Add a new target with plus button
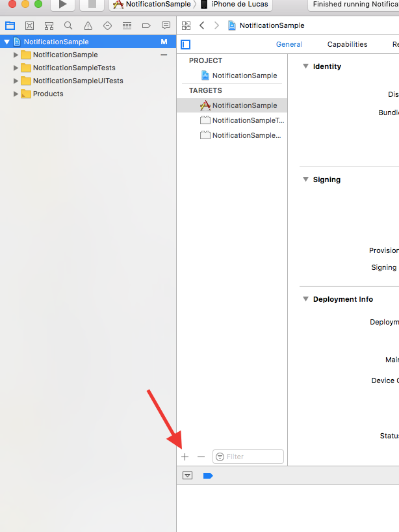 185,457
